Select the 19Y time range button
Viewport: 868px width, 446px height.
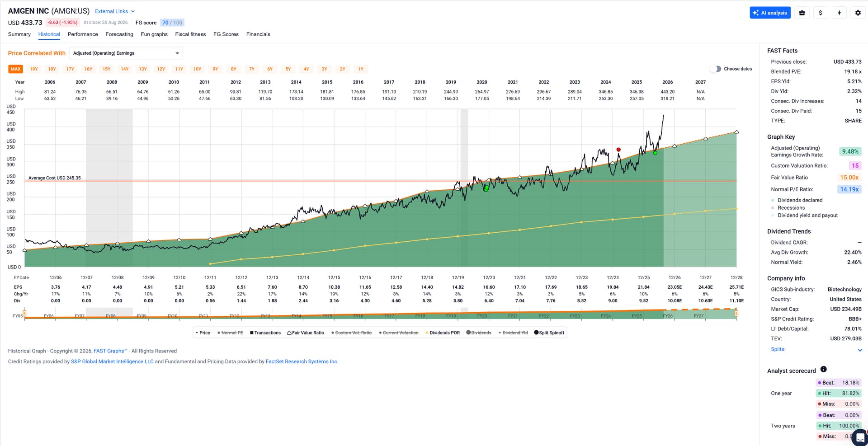click(34, 69)
